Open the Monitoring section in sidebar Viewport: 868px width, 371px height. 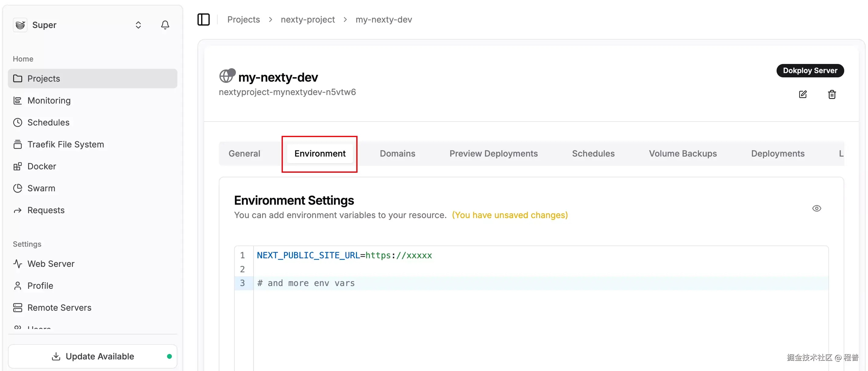pos(49,100)
